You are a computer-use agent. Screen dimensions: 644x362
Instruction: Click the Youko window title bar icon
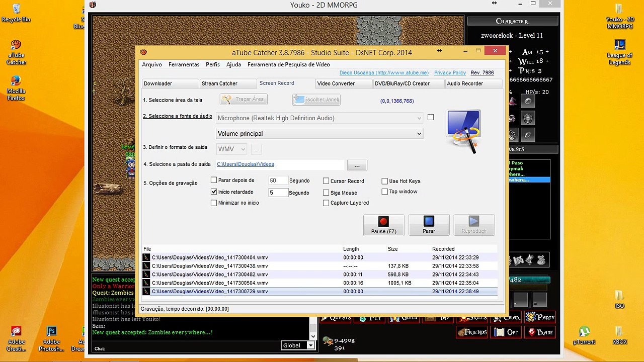[93, 5]
